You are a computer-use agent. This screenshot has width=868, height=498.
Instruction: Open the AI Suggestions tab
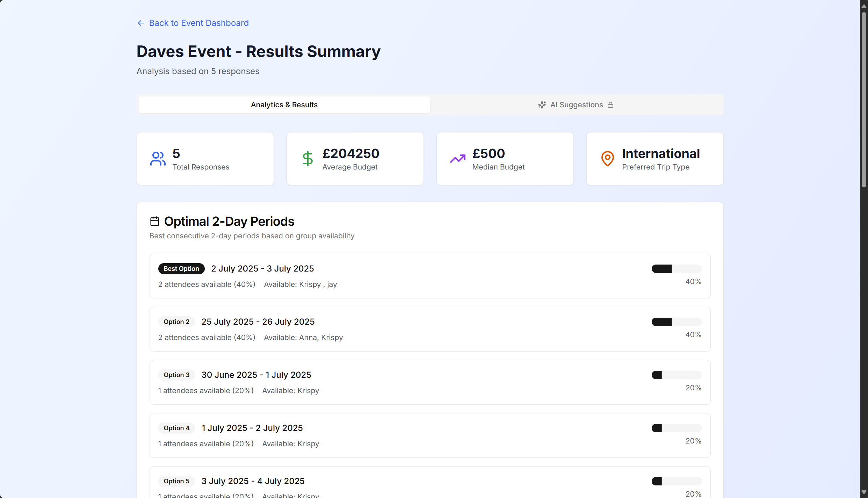(x=577, y=105)
